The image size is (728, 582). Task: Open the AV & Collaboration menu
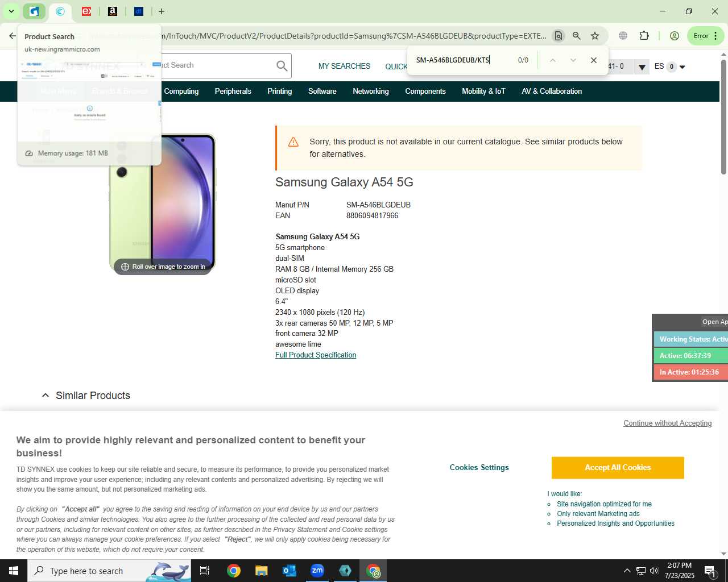pyautogui.click(x=552, y=92)
